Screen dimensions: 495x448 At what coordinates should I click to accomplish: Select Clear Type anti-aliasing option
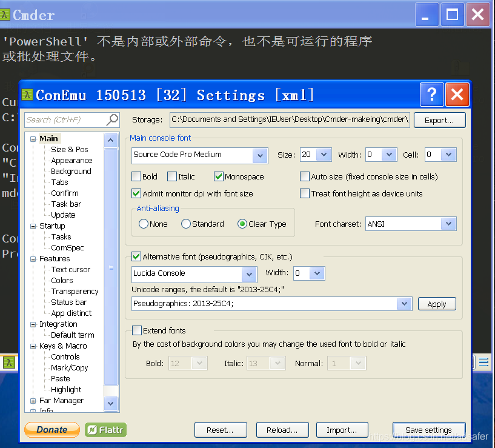tap(242, 224)
